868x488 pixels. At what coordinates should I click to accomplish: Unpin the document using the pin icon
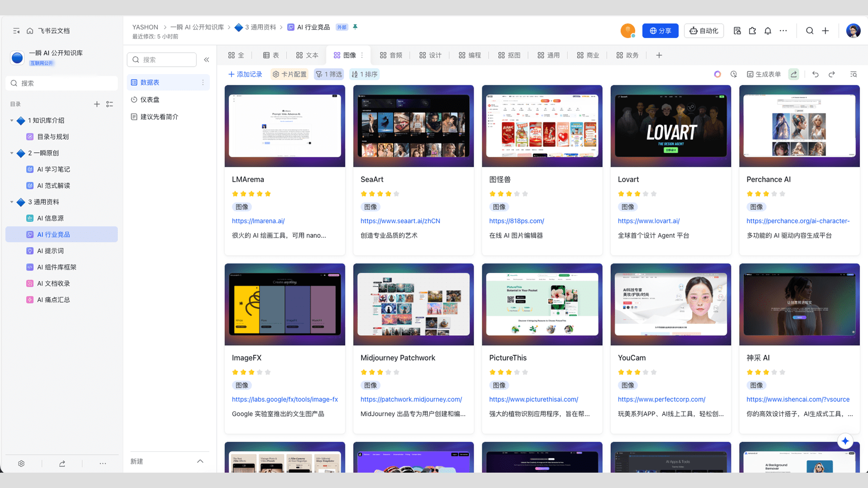tap(355, 27)
